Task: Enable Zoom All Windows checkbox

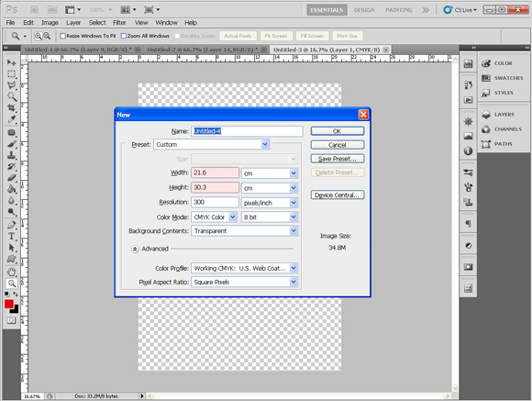Action: click(x=124, y=36)
